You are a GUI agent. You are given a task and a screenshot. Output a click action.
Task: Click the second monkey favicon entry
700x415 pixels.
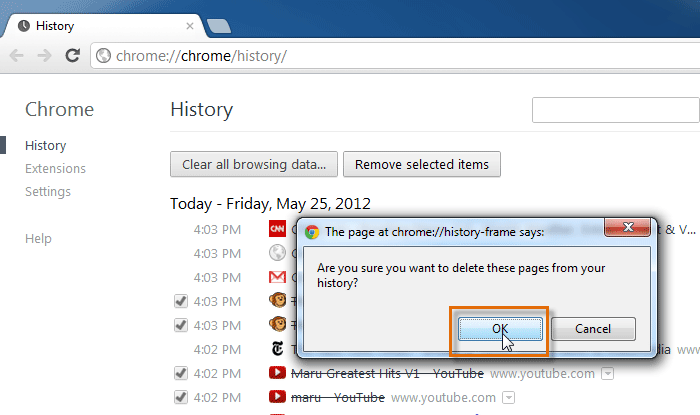[277, 324]
